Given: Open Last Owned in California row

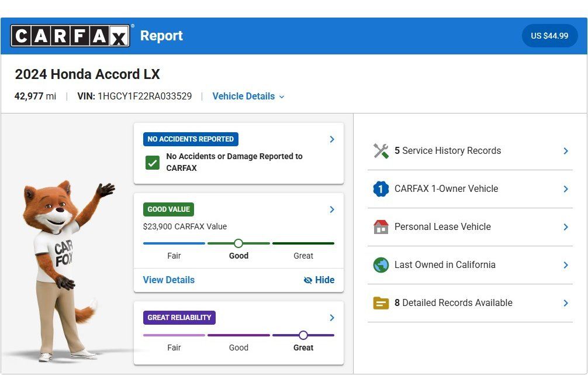Looking at the screenshot, I should click(471, 265).
